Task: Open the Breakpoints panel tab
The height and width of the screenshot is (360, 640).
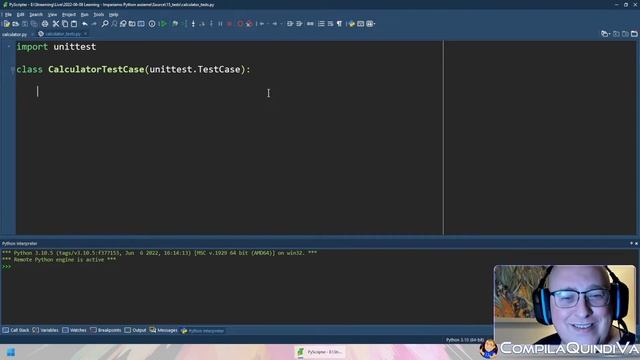Action: (x=106, y=330)
